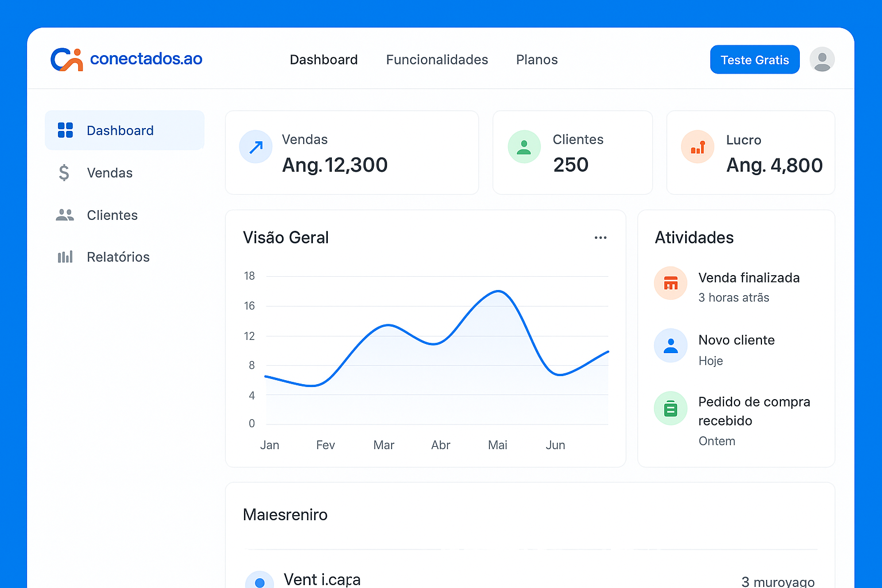Open the user profile avatar
This screenshot has width=882, height=588.
pyautogui.click(x=822, y=60)
